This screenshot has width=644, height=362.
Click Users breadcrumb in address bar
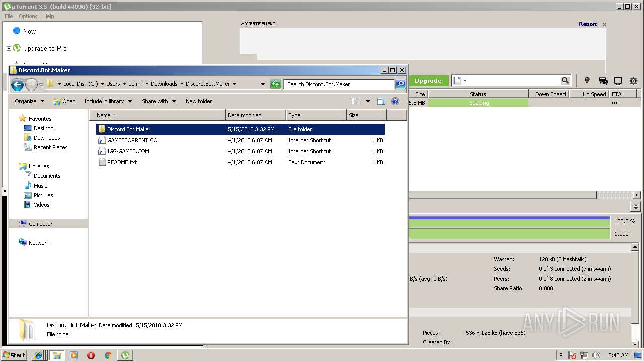click(x=113, y=84)
